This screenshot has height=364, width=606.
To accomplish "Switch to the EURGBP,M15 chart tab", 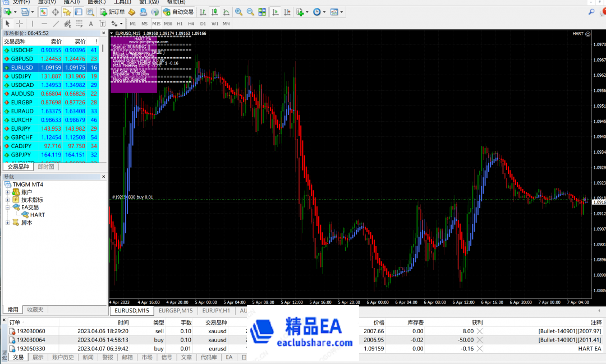I will click(x=176, y=310).
